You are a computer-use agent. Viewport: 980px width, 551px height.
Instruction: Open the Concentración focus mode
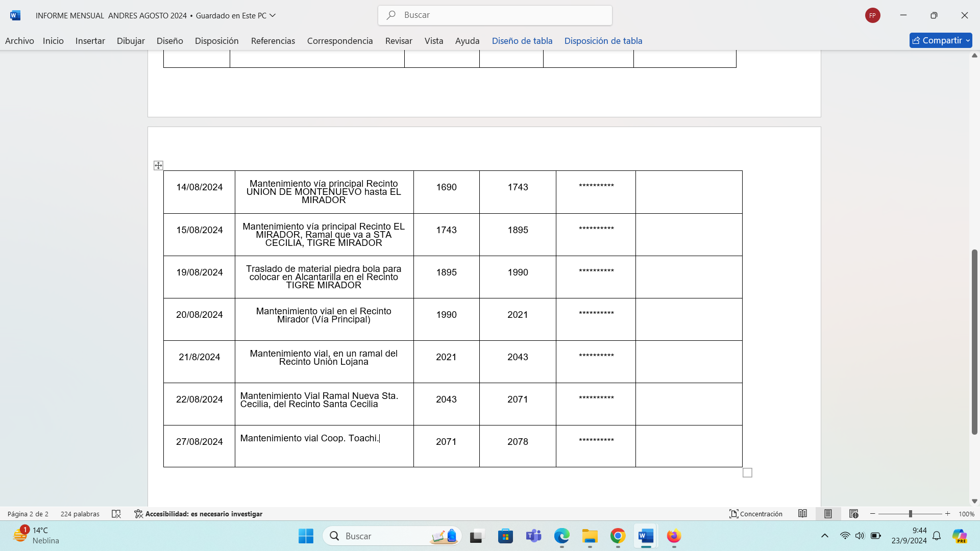[756, 514]
